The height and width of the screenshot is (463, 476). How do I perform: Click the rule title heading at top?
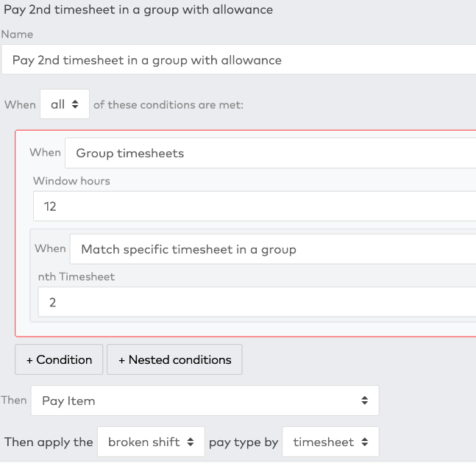(x=138, y=10)
